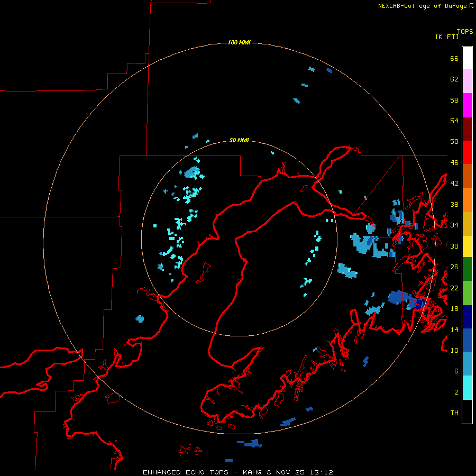This screenshot has width=476, height=476.
Task: Click the light blue legend swatch
Action: click(467, 364)
